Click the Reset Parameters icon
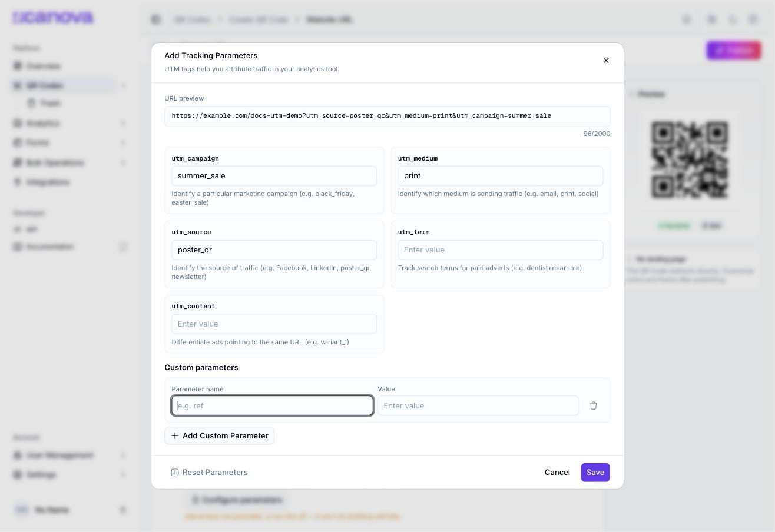Screen dimensions: 775x532 (175, 473)
